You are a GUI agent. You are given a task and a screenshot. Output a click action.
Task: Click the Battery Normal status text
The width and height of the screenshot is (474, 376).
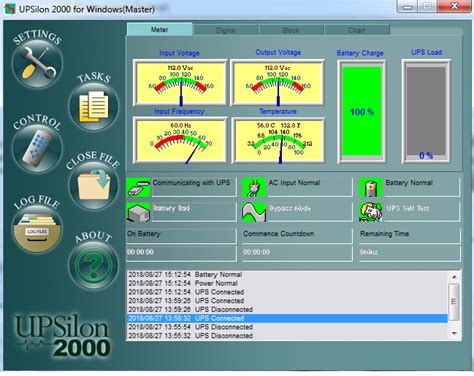pos(409,183)
